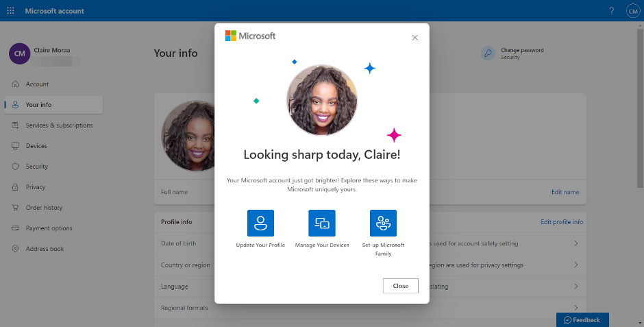Click the Devices monitor icon

click(15, 145)
